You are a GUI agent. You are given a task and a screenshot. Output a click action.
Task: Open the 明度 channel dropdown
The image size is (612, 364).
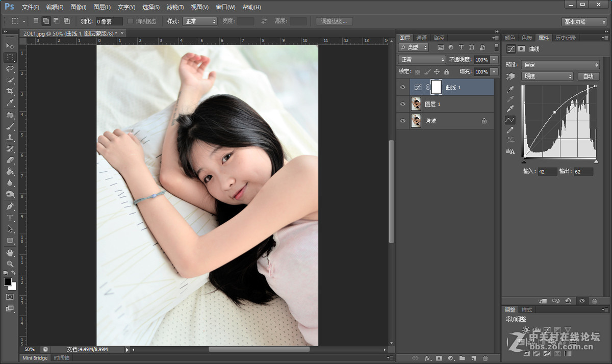[547, 76]
